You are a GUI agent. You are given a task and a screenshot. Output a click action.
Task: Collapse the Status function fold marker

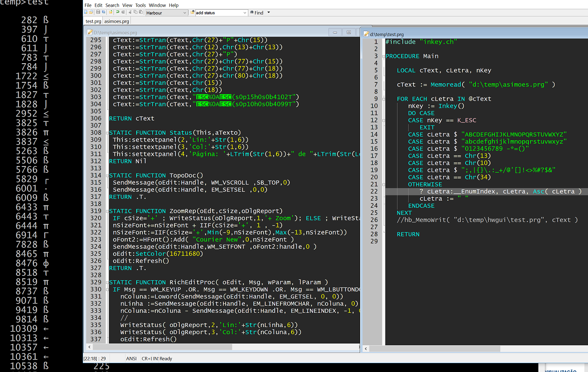(107, 133)
